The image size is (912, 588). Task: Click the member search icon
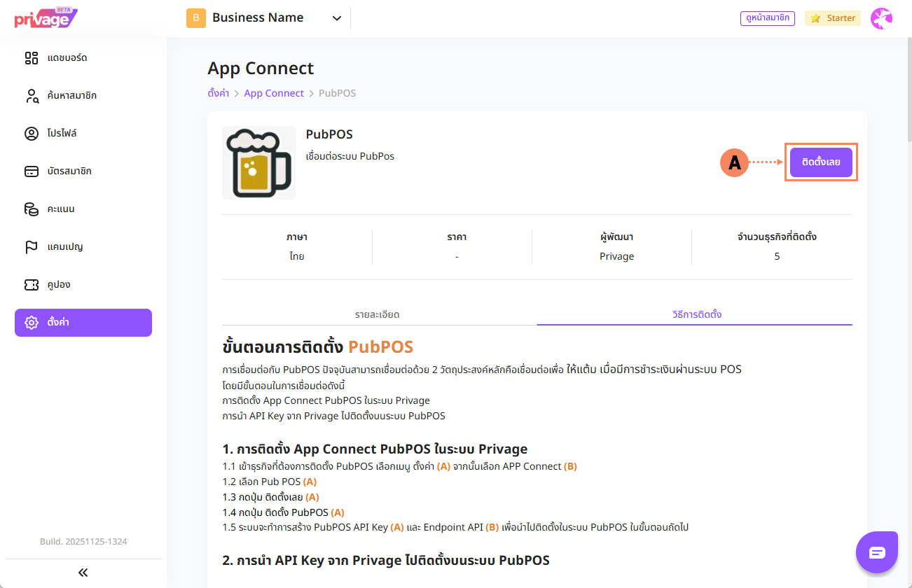[x=32, y=96]
